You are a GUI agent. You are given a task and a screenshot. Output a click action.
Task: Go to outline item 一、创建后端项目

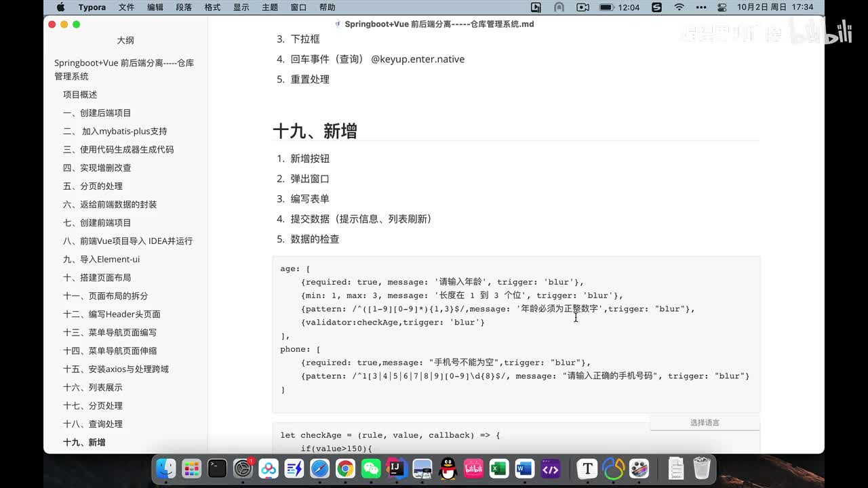point(97,113)
